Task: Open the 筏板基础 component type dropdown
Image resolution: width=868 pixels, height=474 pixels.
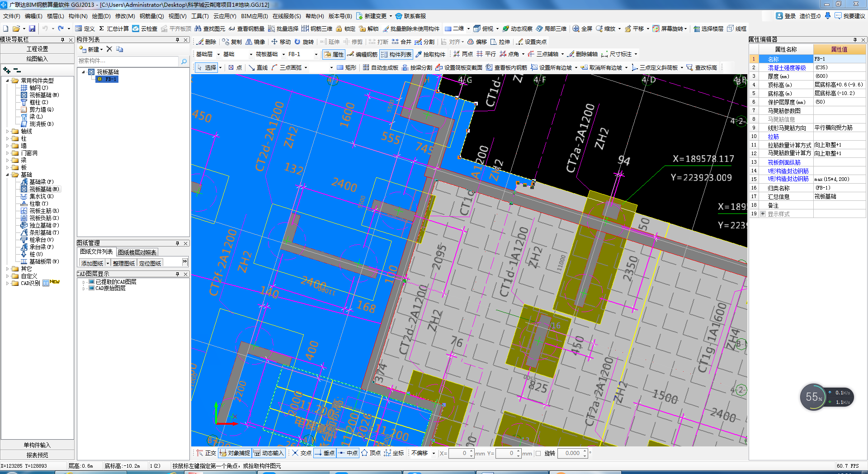Action: pyautogui.click(x=283, y=54)
